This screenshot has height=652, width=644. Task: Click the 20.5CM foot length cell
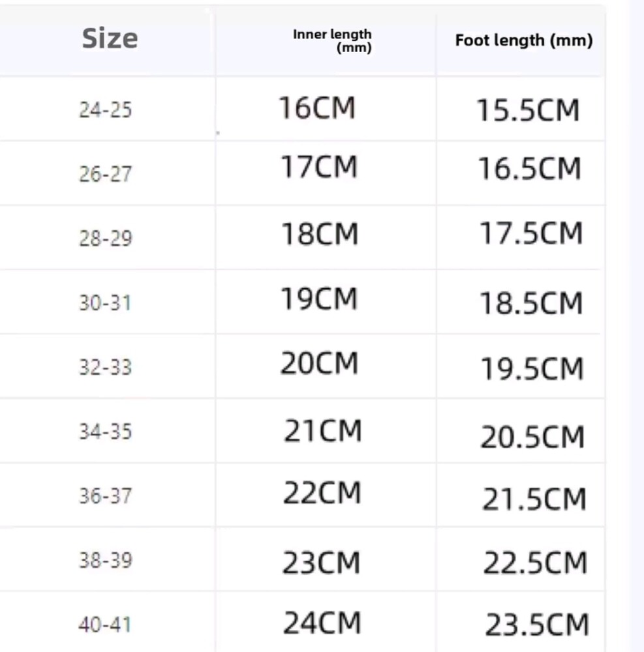pyautogui.click(x=532, y=437)
